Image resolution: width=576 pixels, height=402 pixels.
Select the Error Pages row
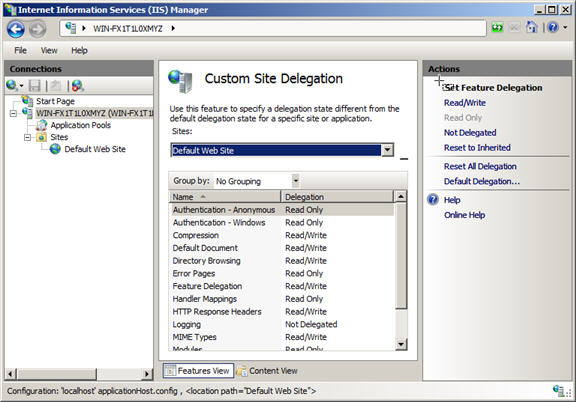click(x=281, y=273)
